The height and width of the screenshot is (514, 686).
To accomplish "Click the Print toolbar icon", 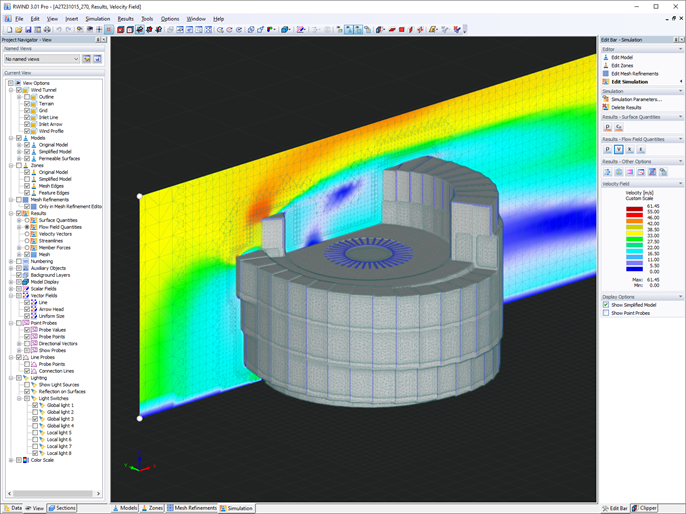I will (x=47, y=30).
